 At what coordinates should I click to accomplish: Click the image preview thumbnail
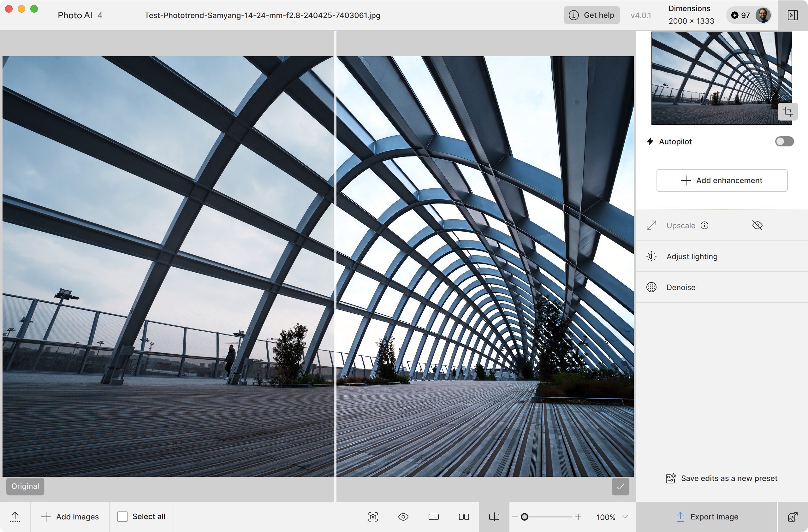pos(722,79)
